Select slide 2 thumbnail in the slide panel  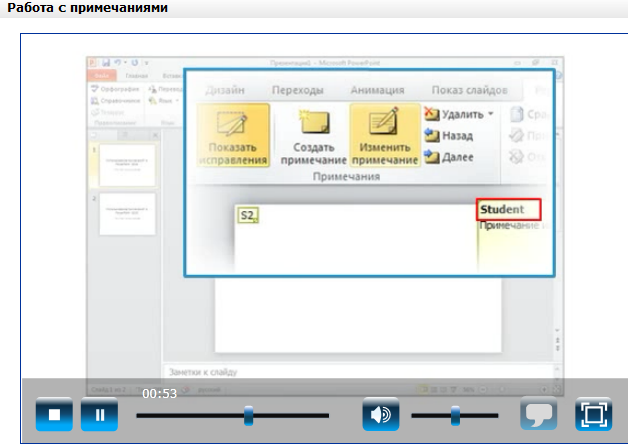point(127,214)
